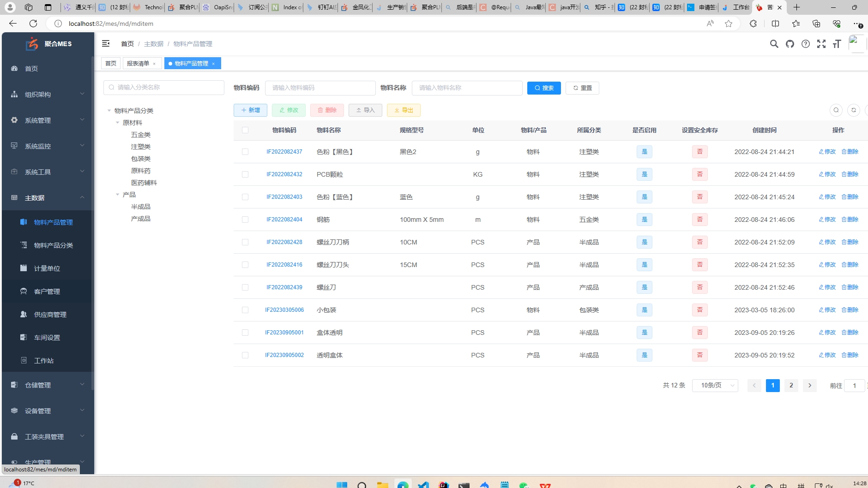The image size is (868, 488).
Task: Focus the 物料名称 search input
Action: (467, 88)
